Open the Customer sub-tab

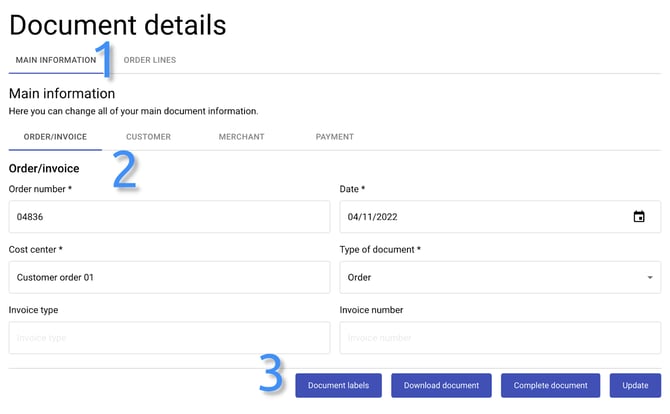coord(148,137)
